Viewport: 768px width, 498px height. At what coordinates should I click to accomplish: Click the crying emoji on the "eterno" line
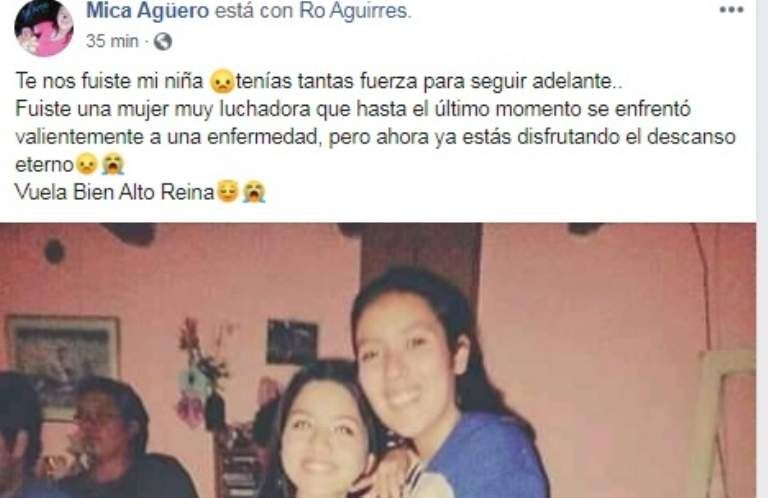pos(113,164)
